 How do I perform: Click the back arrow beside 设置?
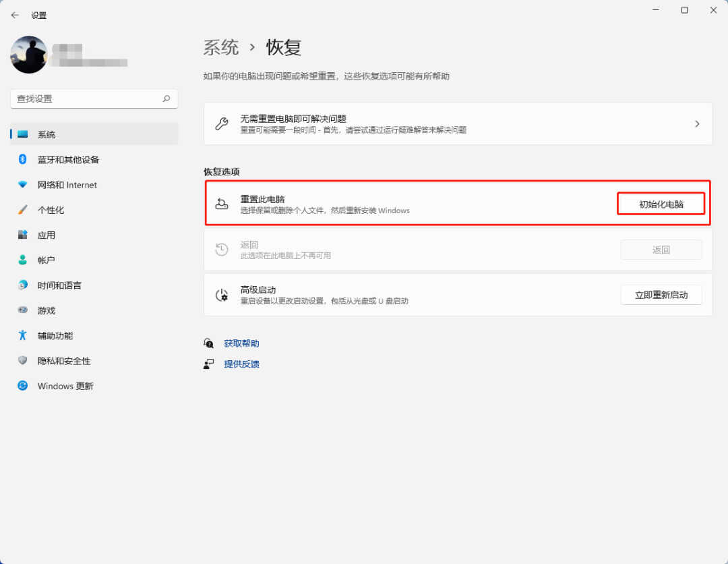pos(15,16)
